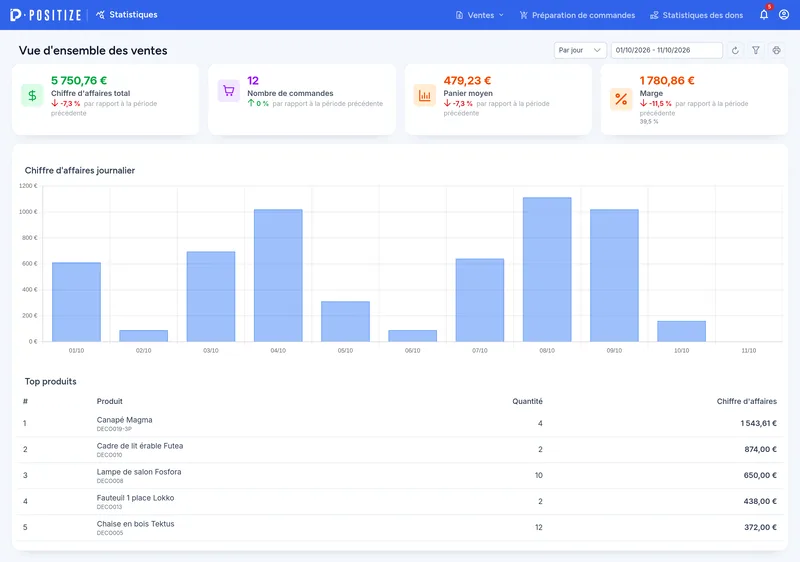Click the Préparation de commandes cart icon
This screenshot has height=562, width=800.
click(x=523, y=15)
